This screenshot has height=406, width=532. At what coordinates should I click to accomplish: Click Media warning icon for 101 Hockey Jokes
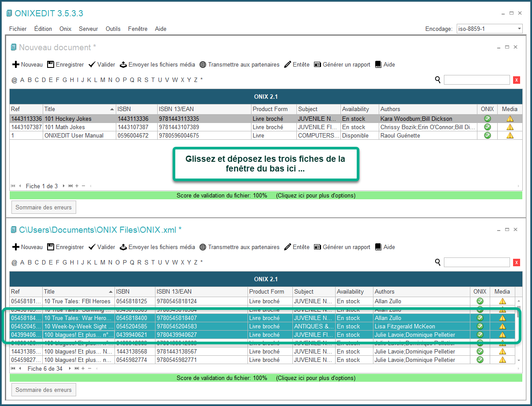click(x=510, y=119)
